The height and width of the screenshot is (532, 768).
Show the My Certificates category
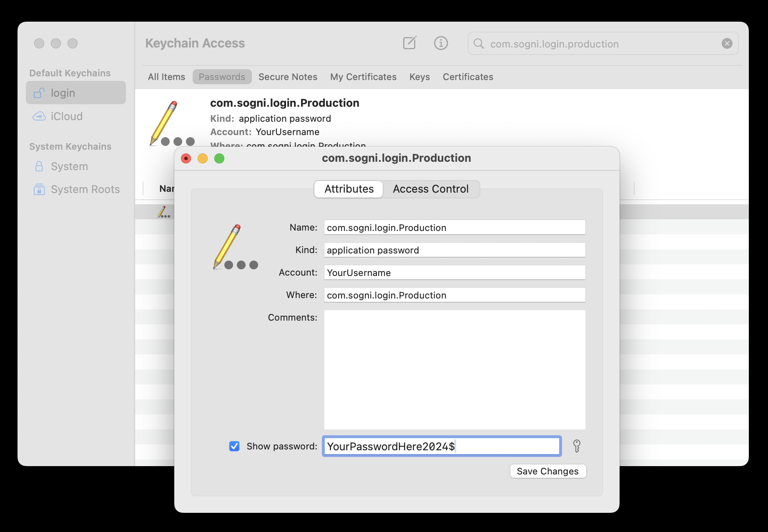(x=363, y=77)
